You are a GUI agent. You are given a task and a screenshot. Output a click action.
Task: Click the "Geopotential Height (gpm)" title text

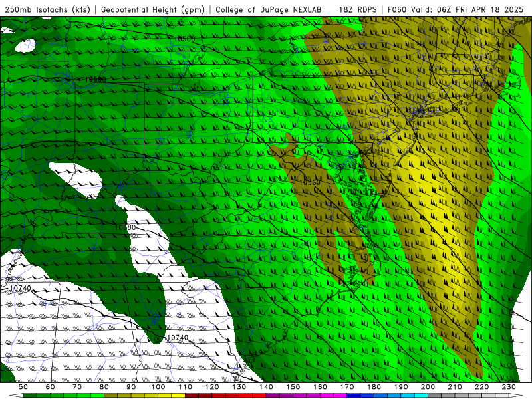[x=153, y=9]
